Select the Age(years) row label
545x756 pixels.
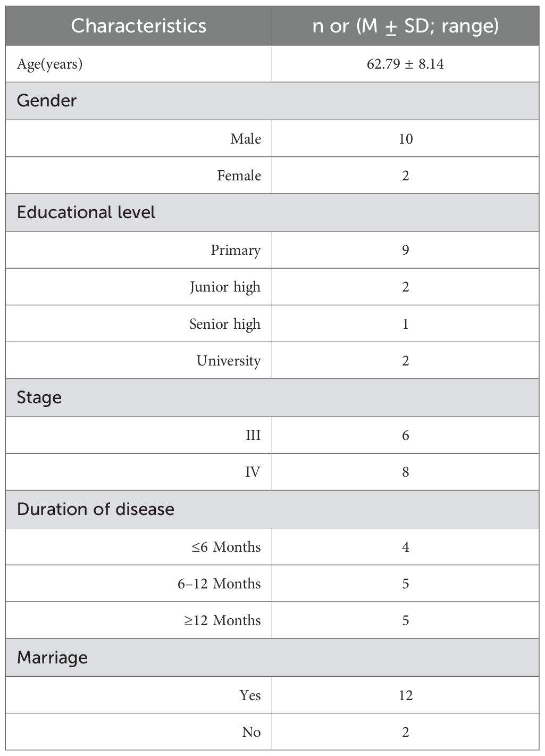pos(49,64)
